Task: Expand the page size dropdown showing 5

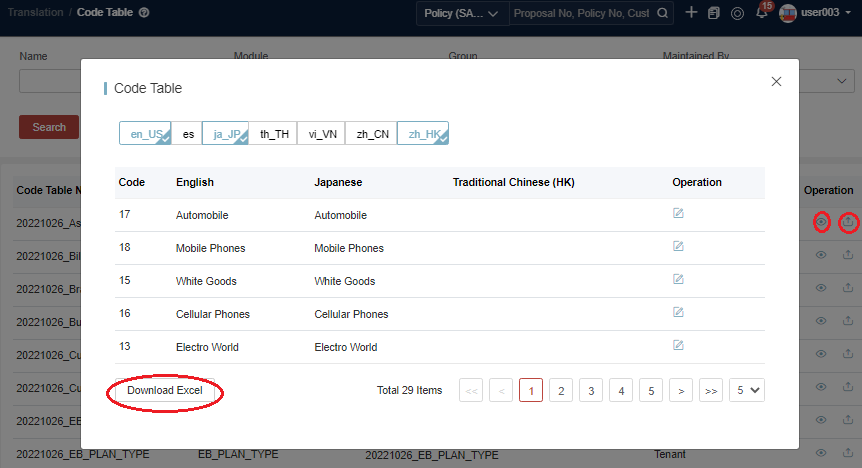Action: tap(746, 390)
